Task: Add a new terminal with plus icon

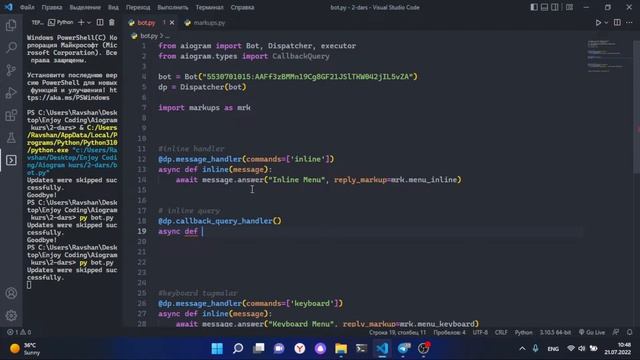Action: [x=81, y=22]
